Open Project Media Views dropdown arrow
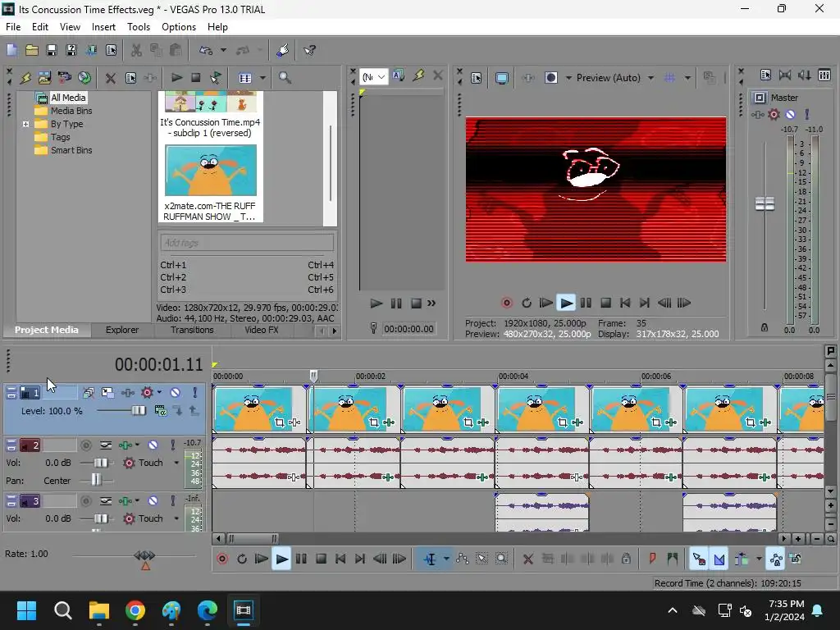This screenshot has height=630, width=840. (262, 78)
